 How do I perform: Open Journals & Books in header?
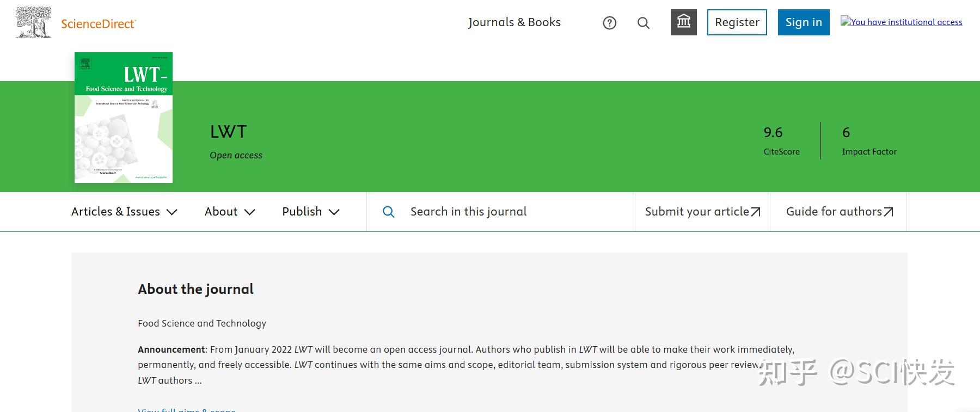tap(514, 22)
